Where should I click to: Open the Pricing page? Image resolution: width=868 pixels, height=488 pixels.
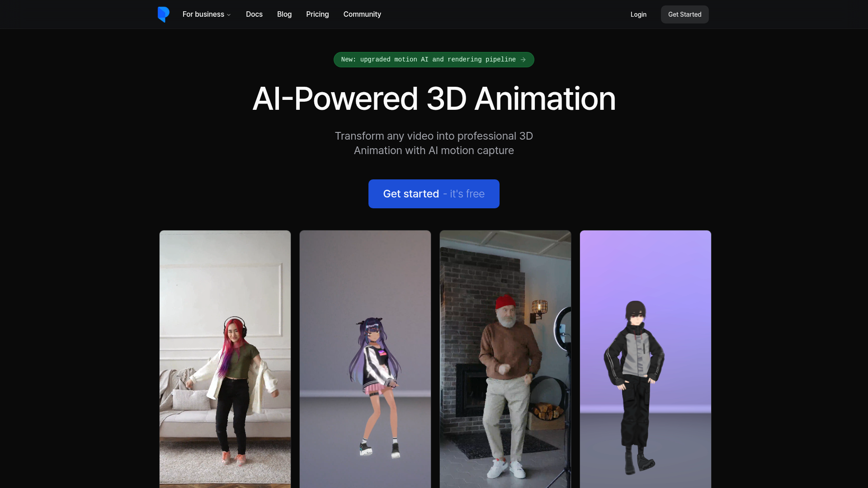pos(317,14)
